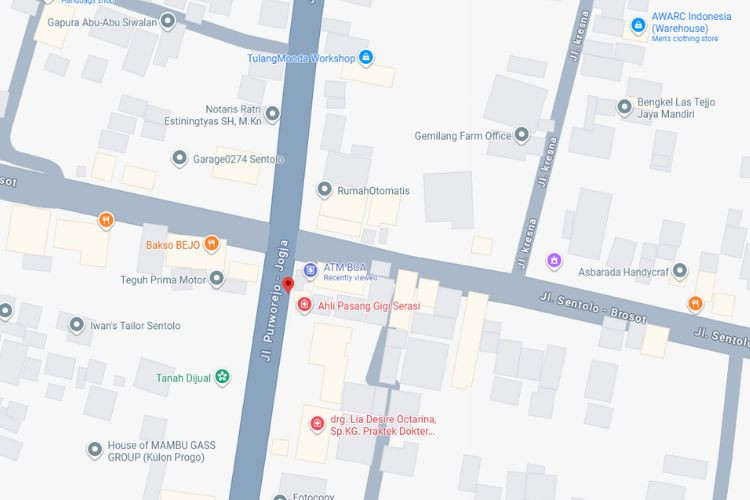The image size is (750, 500).
Task: Open the Bakso BEJO restaurant marker
Action: point(211,244)
